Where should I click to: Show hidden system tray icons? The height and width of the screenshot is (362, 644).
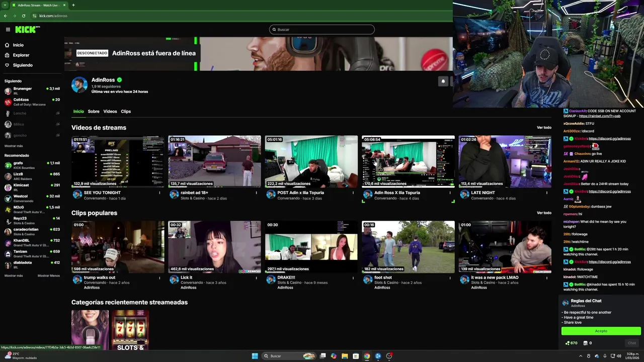tap(580, 356)
